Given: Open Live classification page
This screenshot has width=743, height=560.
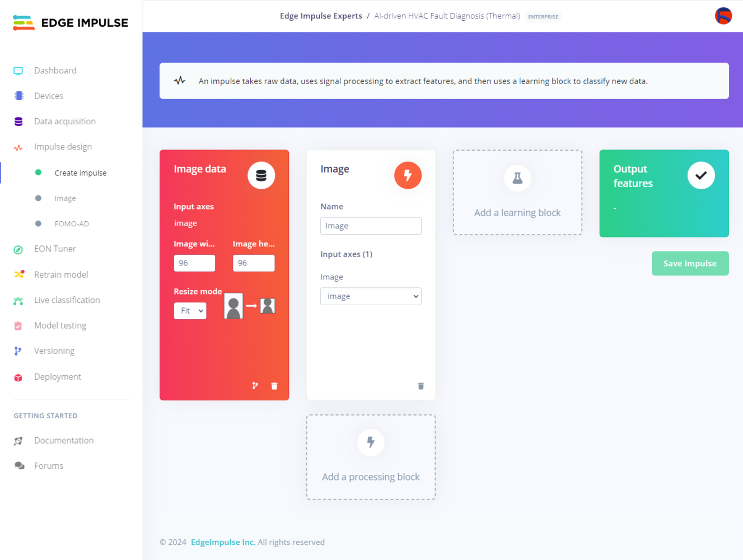Looking at the screenshot, I should coord(67,300).
